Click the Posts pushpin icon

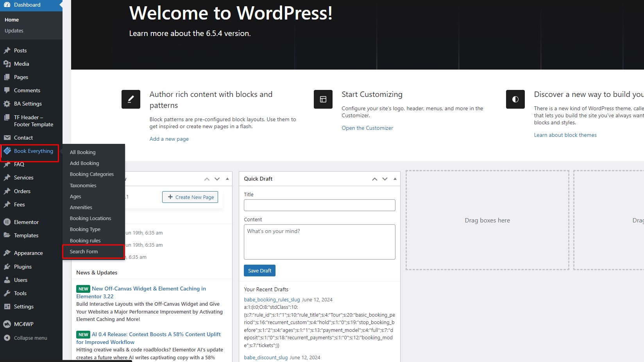(7, 50)
